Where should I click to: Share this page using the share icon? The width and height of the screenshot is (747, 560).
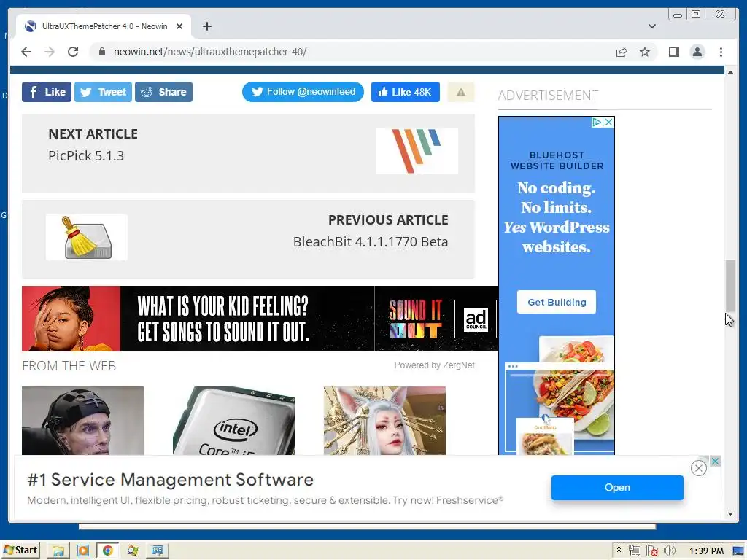[622, 52]
